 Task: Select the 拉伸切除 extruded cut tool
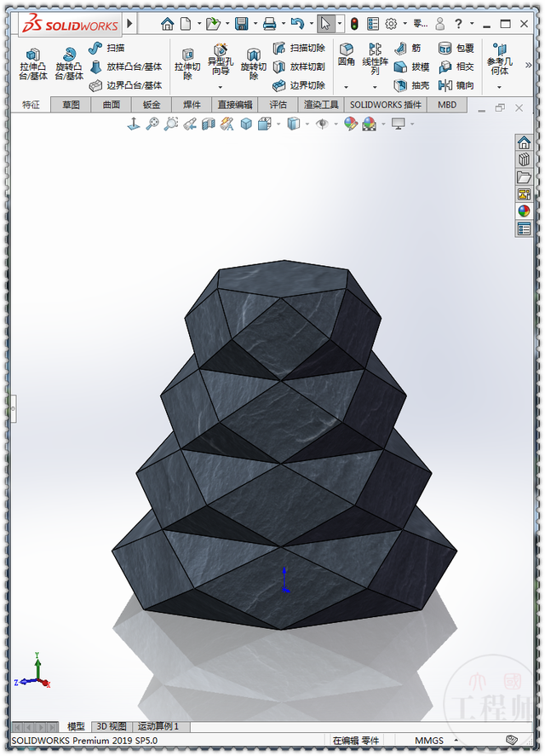[x=187, y=64]
